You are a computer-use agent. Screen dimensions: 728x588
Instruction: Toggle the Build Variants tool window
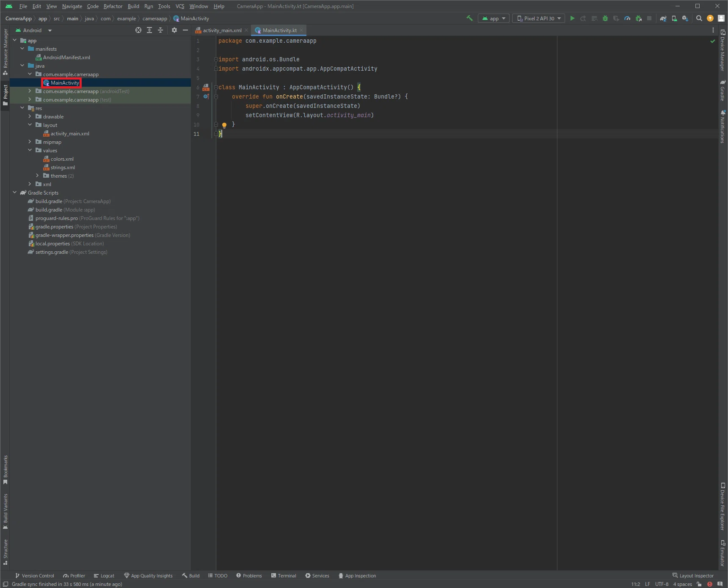coord(5,511)
